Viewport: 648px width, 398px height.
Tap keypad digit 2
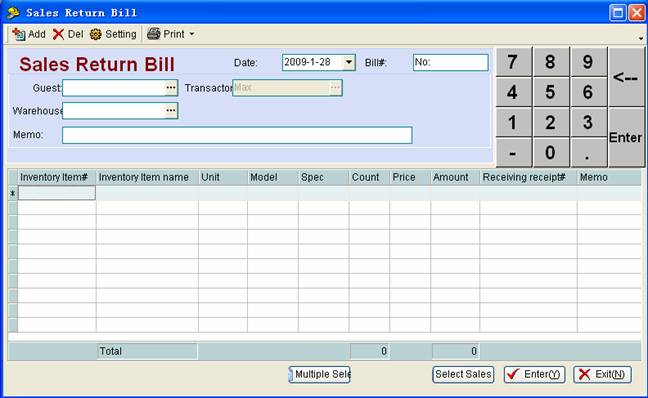[551, 122]
